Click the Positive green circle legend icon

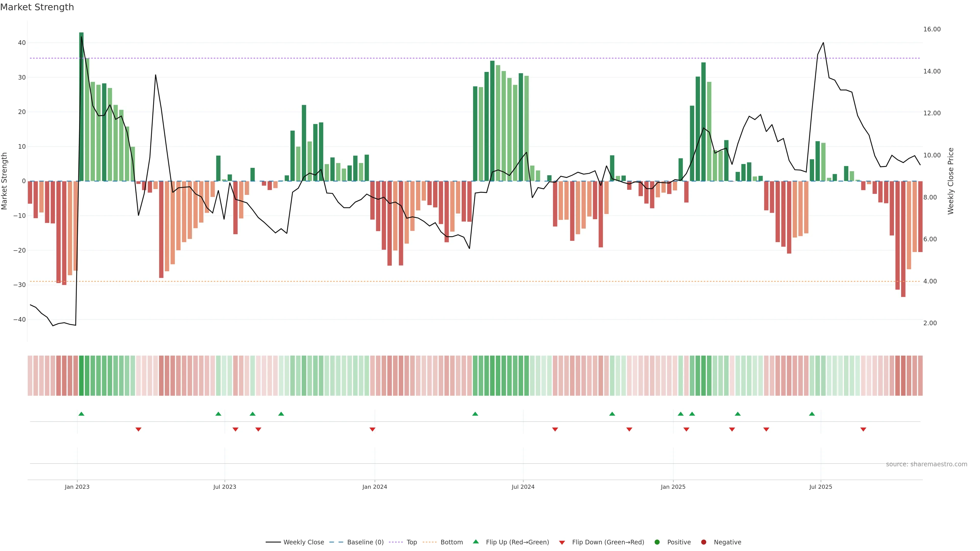point(657,542)
